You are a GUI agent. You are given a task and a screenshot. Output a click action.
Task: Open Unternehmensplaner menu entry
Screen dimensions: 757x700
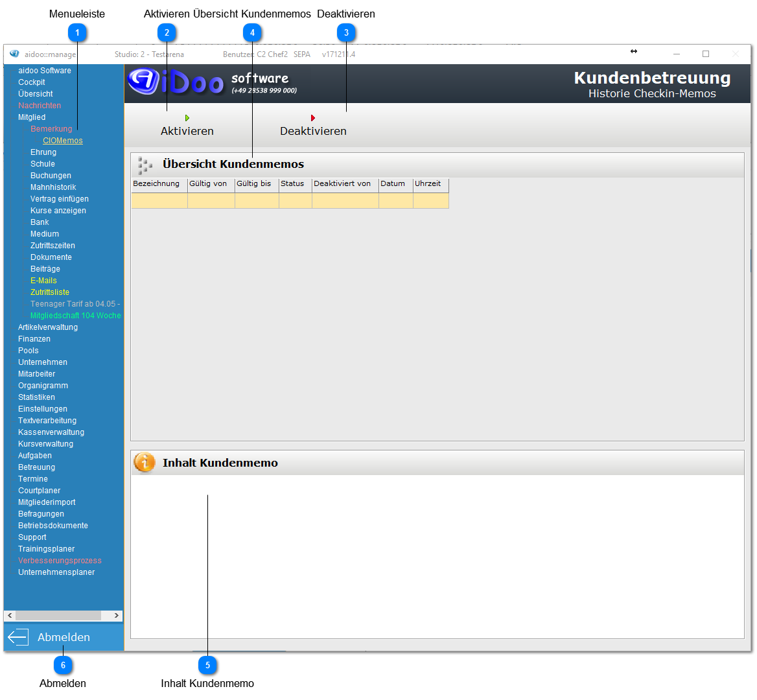(56, 572)
